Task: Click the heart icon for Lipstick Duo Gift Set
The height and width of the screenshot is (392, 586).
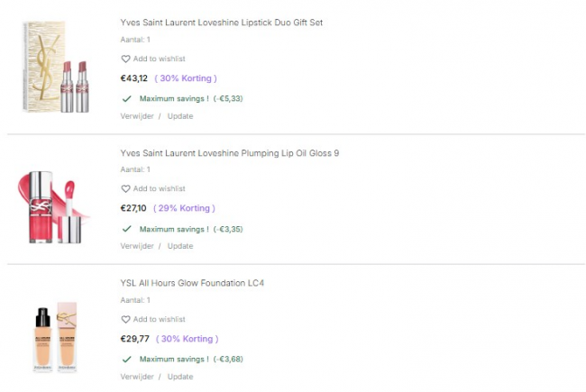Action: coord(125,59)
